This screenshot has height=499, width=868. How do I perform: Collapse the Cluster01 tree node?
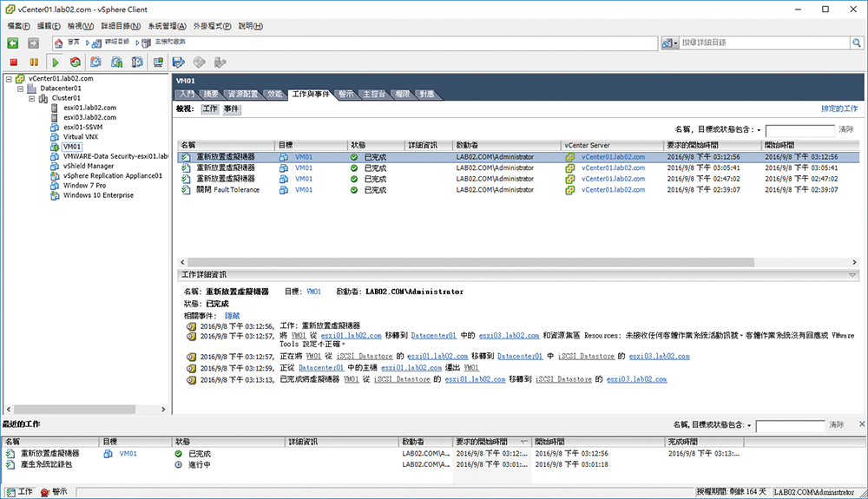tap(31, 98)
